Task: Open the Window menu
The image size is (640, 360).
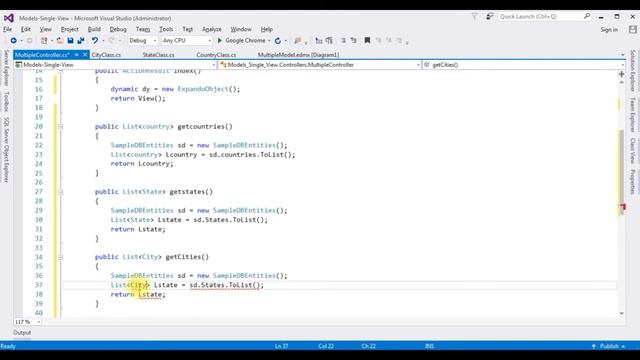Action: pos(241,29)
